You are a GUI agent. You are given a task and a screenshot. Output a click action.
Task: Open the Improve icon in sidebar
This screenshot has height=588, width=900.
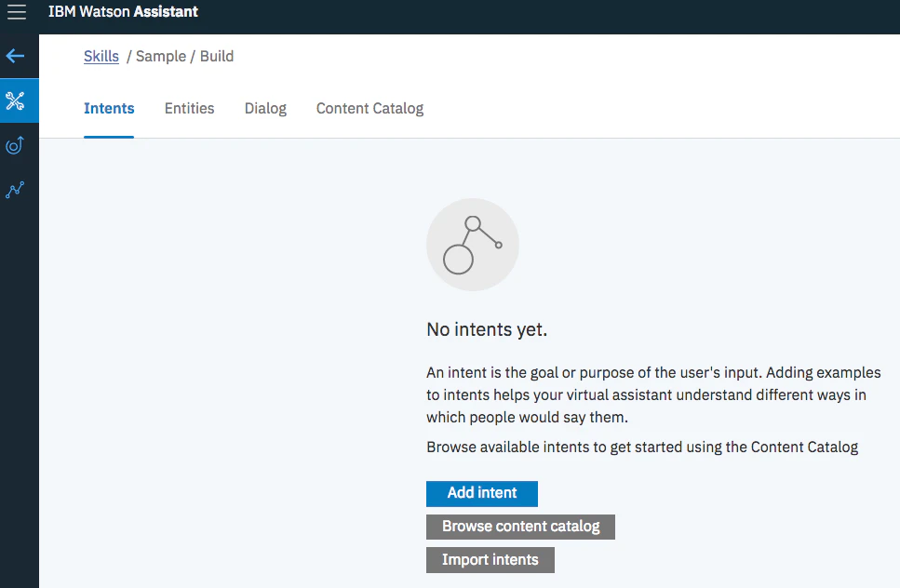tap(15, 145)
